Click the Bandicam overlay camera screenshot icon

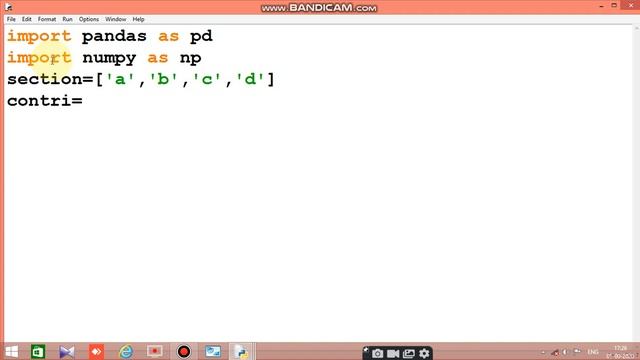[x=377, y=353]
